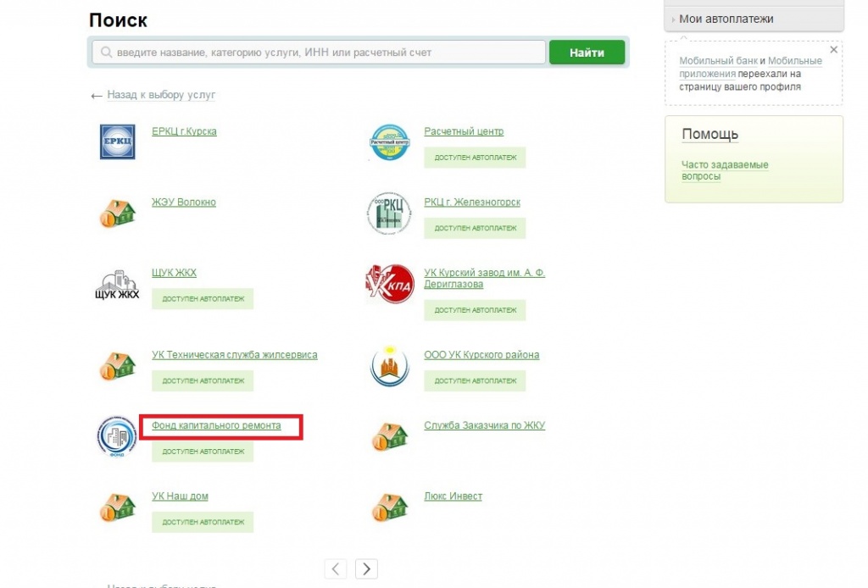
Task: Open the Мобильный банк link
Action: pos(719,61)
